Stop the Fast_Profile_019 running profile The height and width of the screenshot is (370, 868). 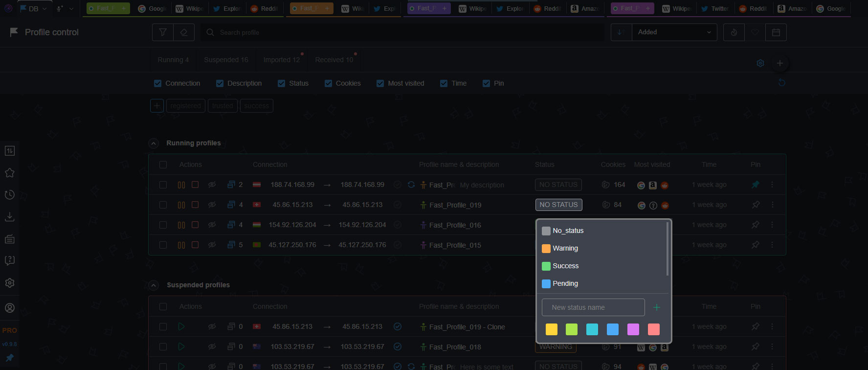point(195,205)
